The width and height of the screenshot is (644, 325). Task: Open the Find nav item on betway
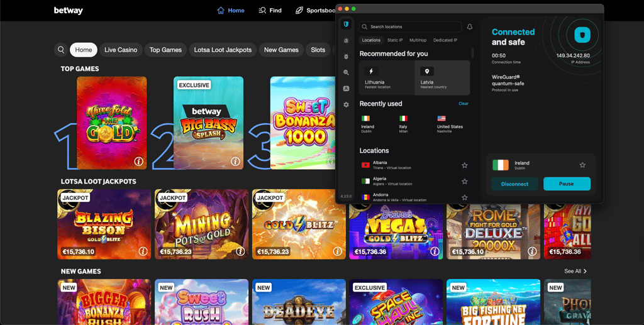(x=270, y=10)
